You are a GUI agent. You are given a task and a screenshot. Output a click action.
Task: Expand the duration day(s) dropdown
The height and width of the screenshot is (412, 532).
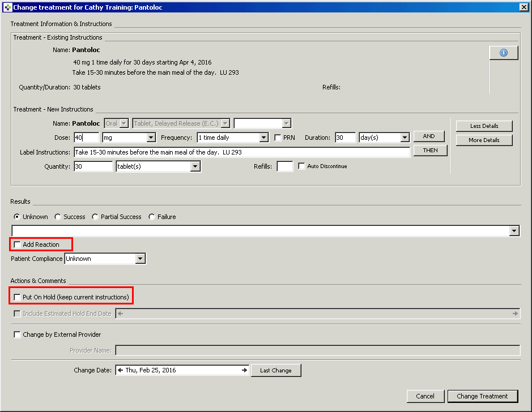point(405,138)
